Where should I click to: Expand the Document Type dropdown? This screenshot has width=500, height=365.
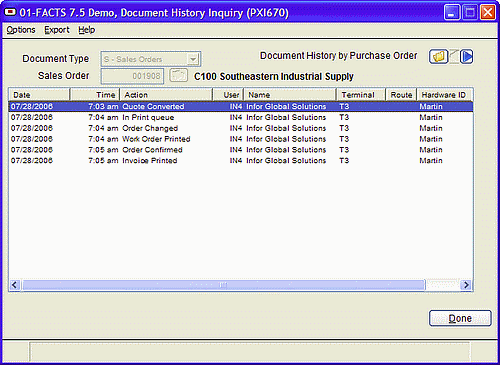click(x=193, y=59)
